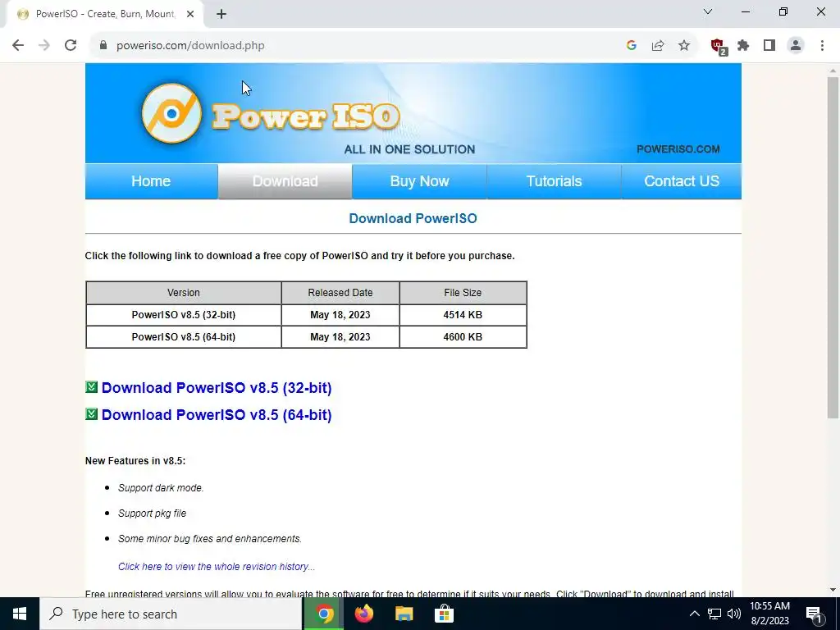Go back with the browser back arrow

point(18,46)
